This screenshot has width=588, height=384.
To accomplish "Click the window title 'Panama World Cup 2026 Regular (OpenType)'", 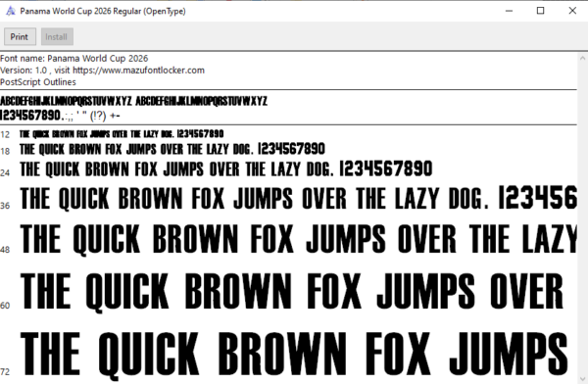I will 103,11.
